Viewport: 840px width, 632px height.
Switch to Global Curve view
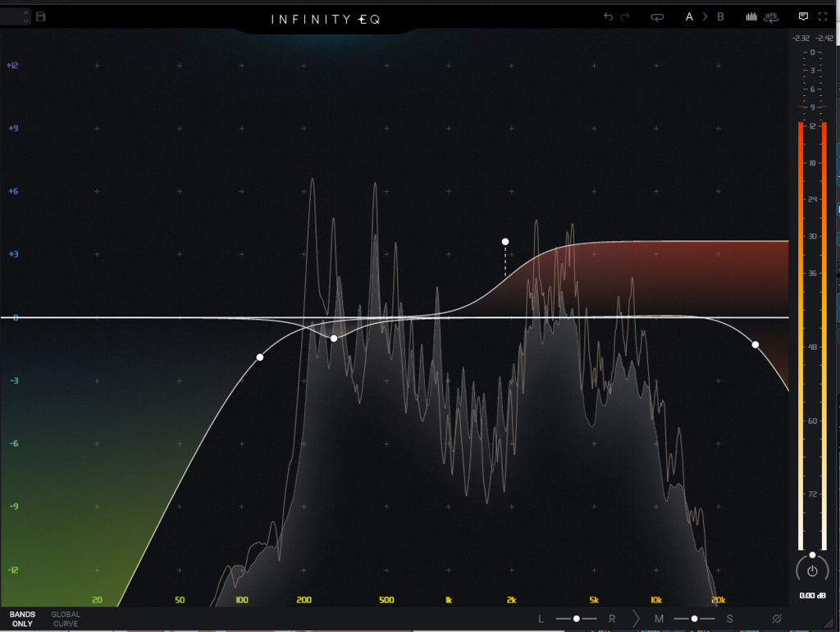pyautogui.click(x=66, y=619)
